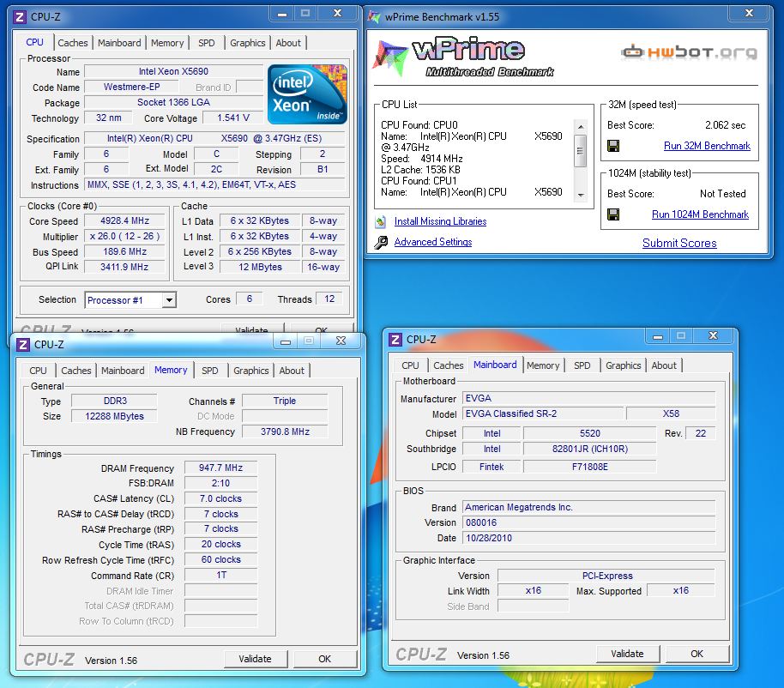784x688 pixels.
Task: Open SPD tab in the Memory CPU-Z window
Action: pos(210,371)
